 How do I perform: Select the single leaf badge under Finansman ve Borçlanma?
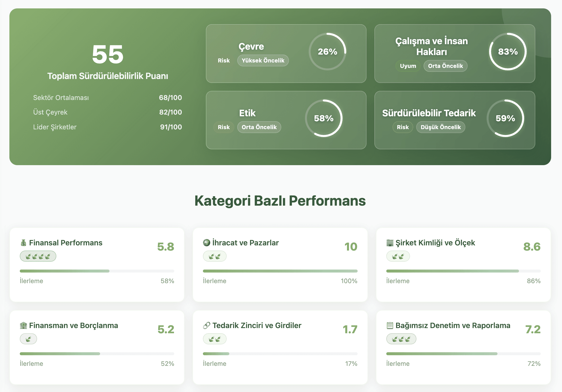[28, 339]
